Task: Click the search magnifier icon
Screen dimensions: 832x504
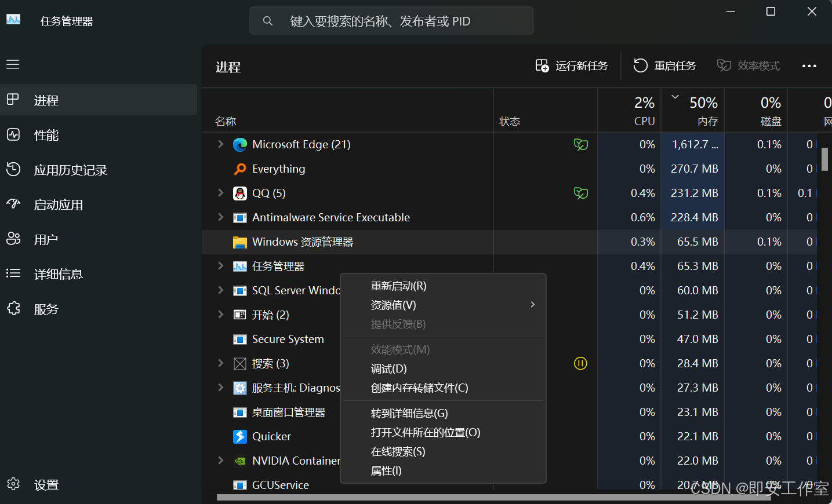Action: (267, 21)
